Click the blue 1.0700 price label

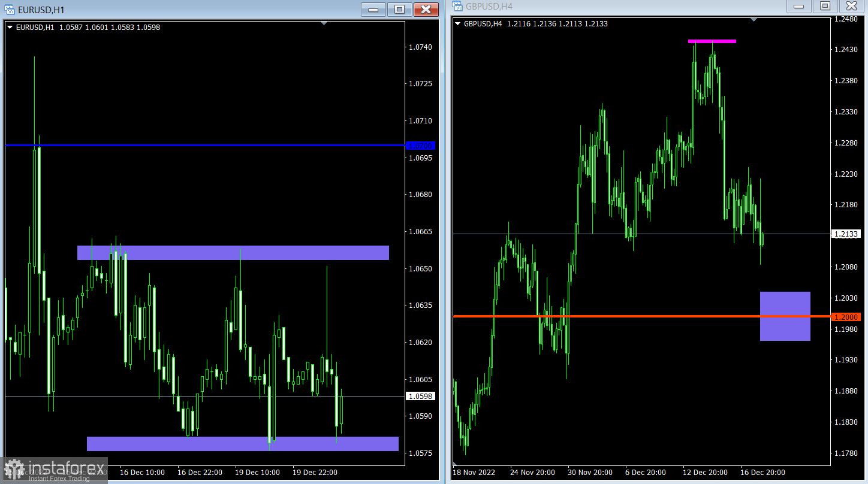tap(420, 146)
